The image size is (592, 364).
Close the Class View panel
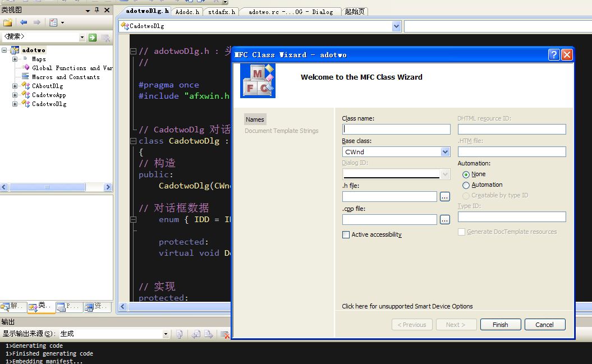pos(107,10)
